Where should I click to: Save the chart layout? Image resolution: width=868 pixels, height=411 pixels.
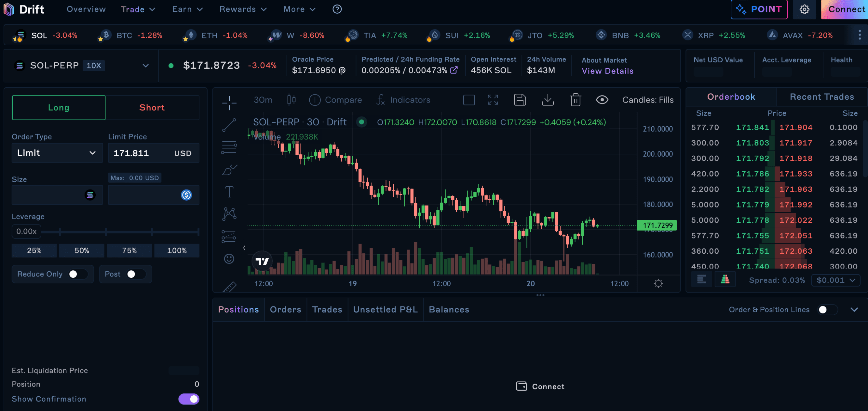(520, 100)
